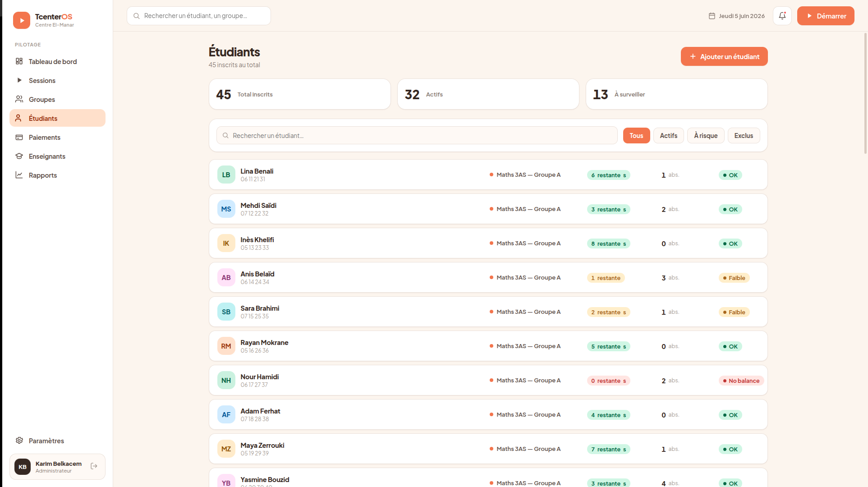The width and height of the screenshot is (868, 487).
Task: Click the Total inscrits stat card
Action: 300,94
